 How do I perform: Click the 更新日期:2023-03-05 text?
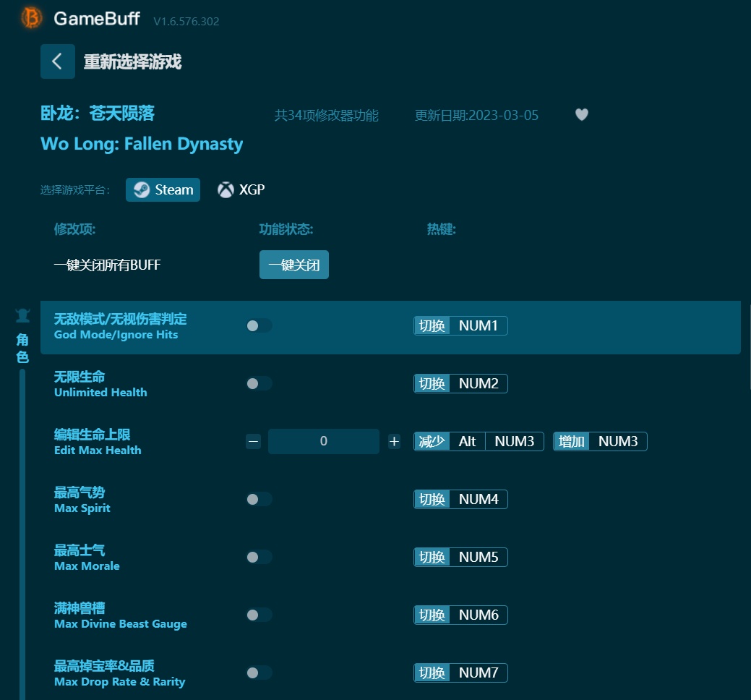click(476, 116)
